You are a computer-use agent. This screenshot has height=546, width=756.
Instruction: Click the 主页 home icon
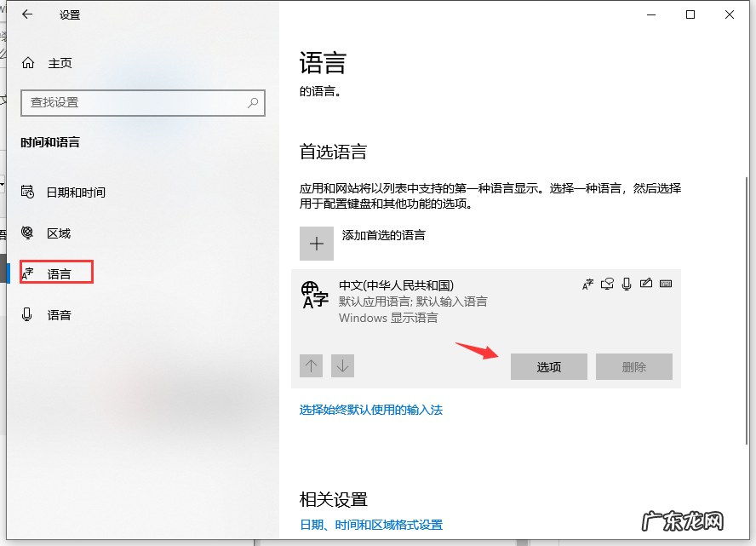pyautogui.click(x=29, y=63)
